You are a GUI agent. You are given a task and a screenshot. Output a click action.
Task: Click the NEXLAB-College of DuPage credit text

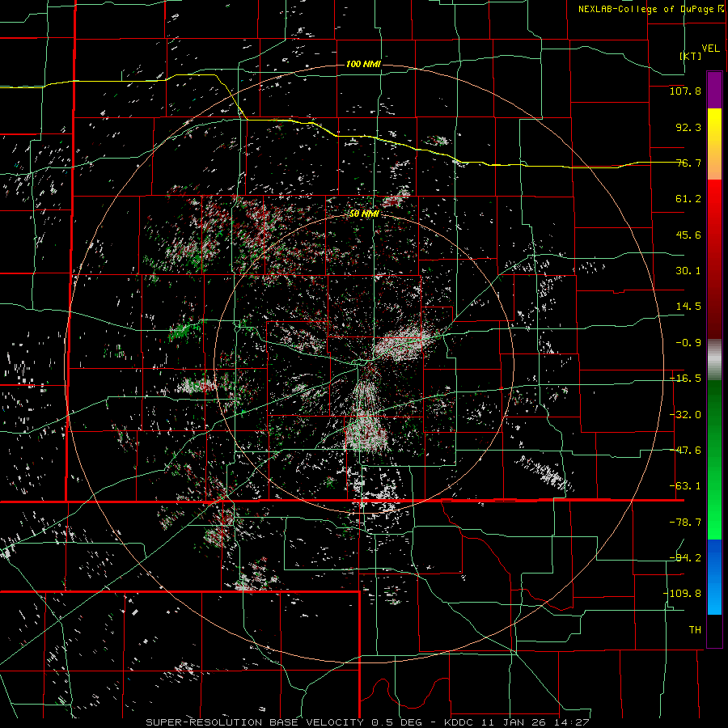pyautogui.click(x=653, y=9)
